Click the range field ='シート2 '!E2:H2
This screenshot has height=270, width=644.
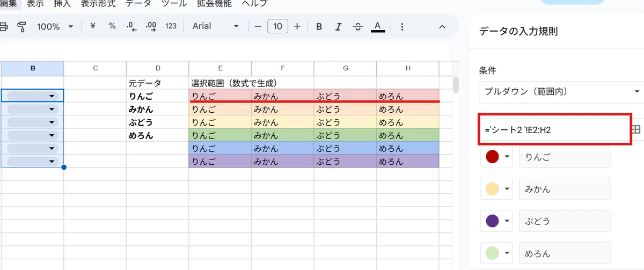tap(554, 129)
